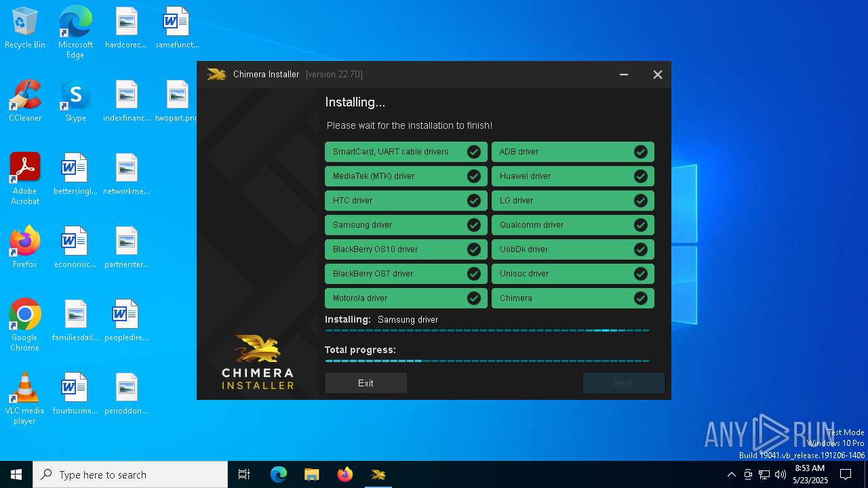Select the Firefox desktop shortcut
Screen dimensions: 868x488
point(25,247)
